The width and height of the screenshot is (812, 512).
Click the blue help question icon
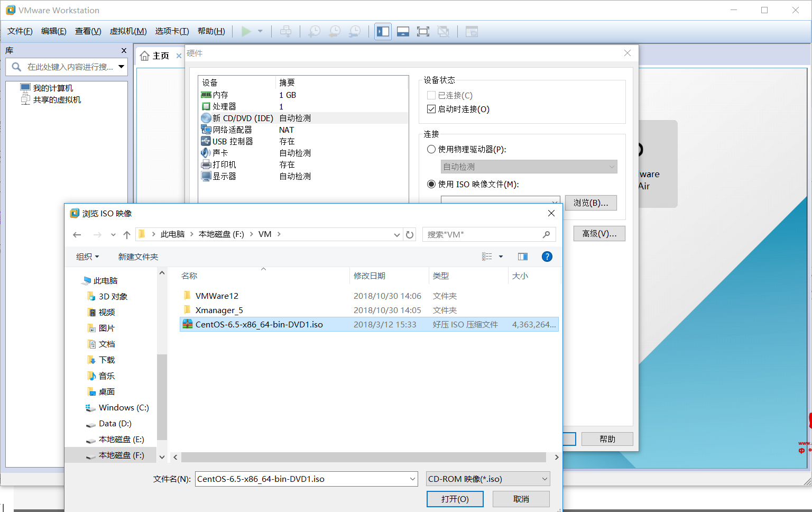click(x=547, y=257)
